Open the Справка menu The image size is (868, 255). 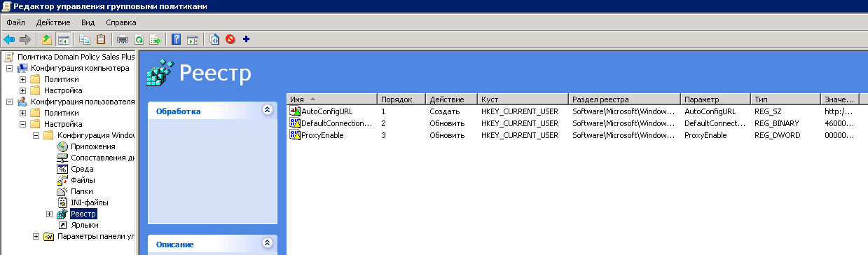click(120, 22)
